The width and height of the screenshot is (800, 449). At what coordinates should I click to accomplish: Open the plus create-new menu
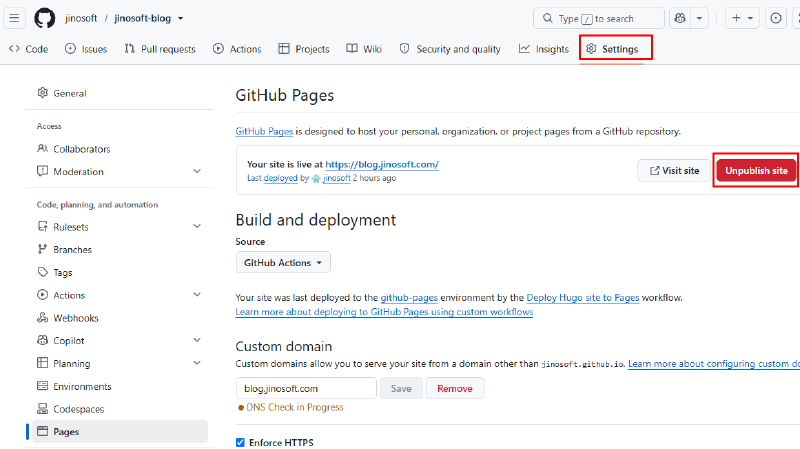pos(742,18)
